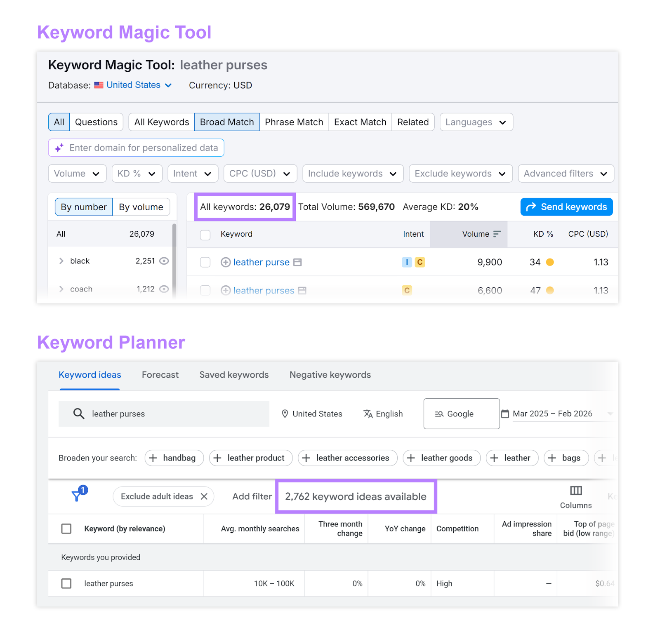The height and width of the screenshot is (644, 660).
Task: Open the Languages dropdown
Action: [476, 122]
